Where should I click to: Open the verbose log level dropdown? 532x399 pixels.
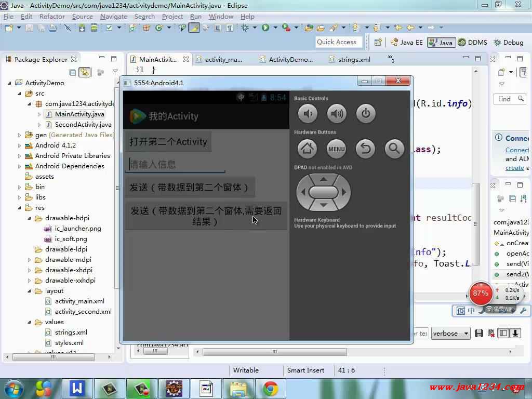(450, 333)
